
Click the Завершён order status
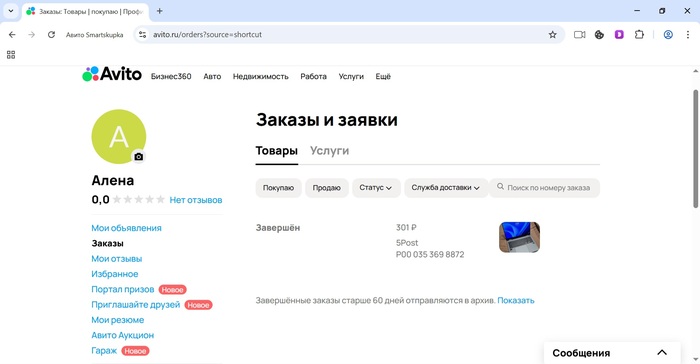pyautogui.click(x=278, y=228)
